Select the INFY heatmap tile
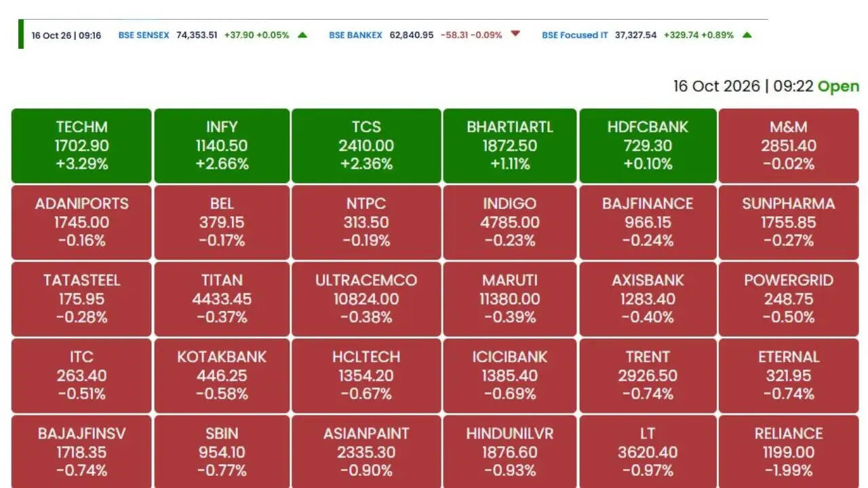868x488 pixels. coord(222,146)
